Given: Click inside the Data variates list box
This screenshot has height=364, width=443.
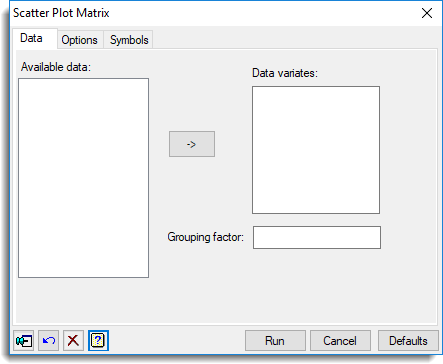Looking at the screenshot, I should [x=316, y=150].
